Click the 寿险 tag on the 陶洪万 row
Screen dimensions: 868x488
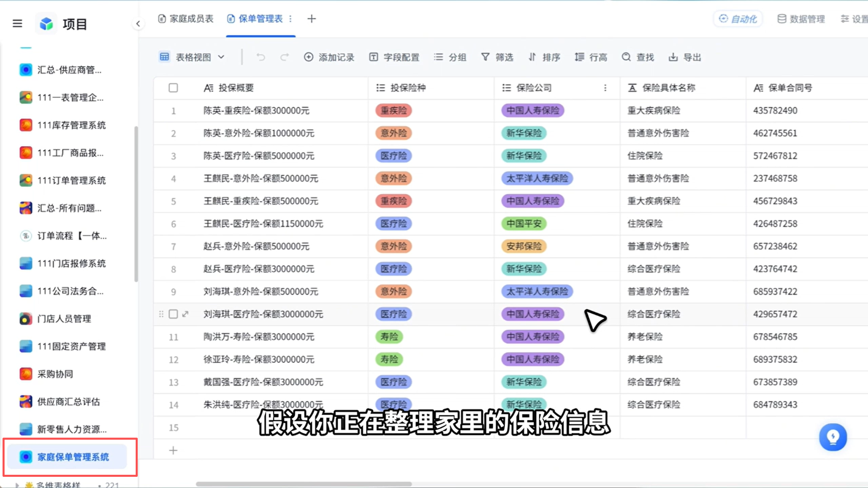389,337
